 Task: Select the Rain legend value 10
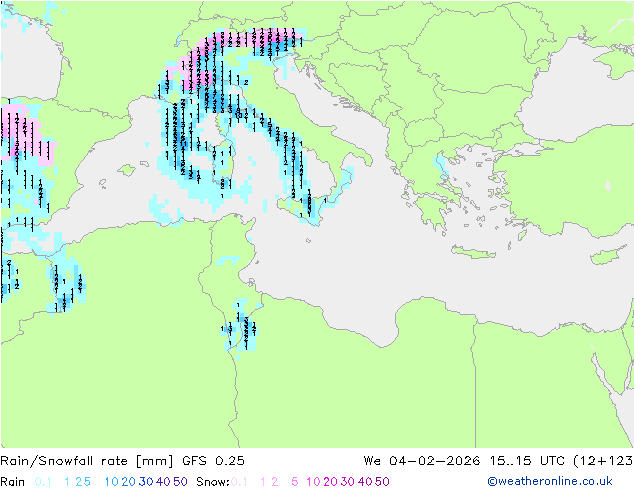[112, 482]
